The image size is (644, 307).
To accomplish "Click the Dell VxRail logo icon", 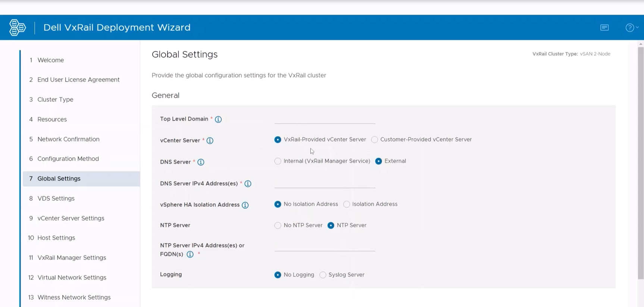I will pos(17,28).
